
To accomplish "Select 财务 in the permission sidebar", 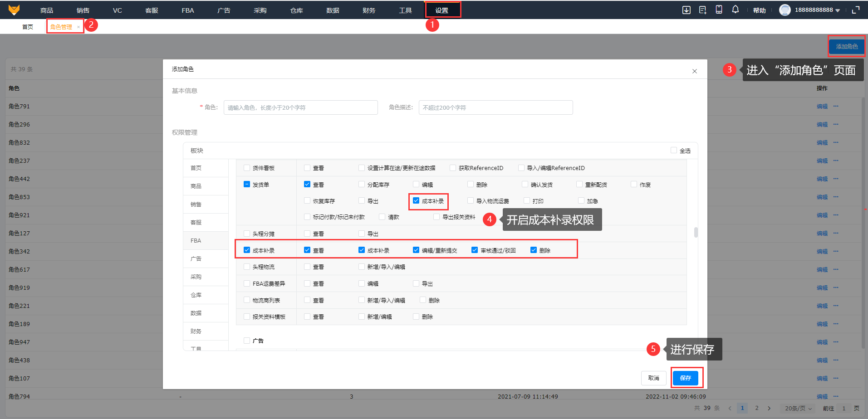I will 196,331.
